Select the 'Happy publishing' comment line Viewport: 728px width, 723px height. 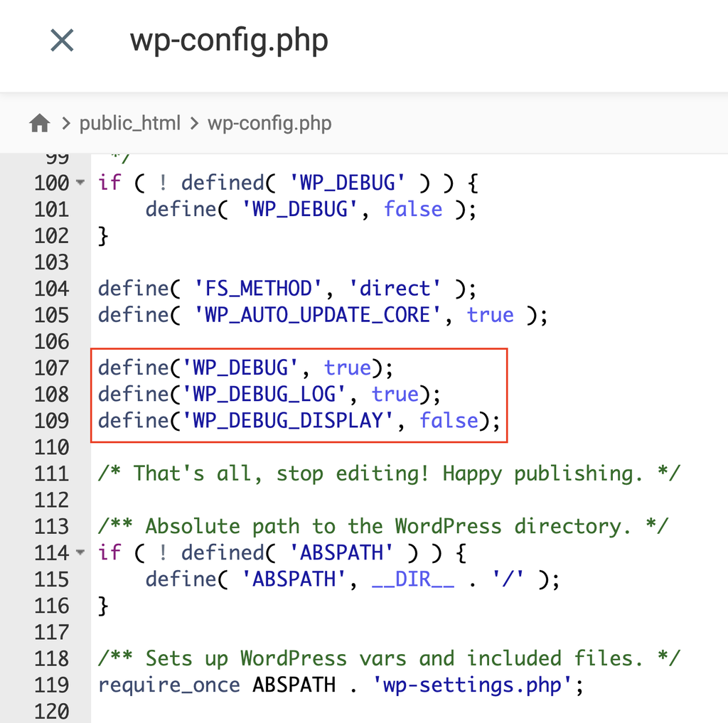(x=390, y=473)
